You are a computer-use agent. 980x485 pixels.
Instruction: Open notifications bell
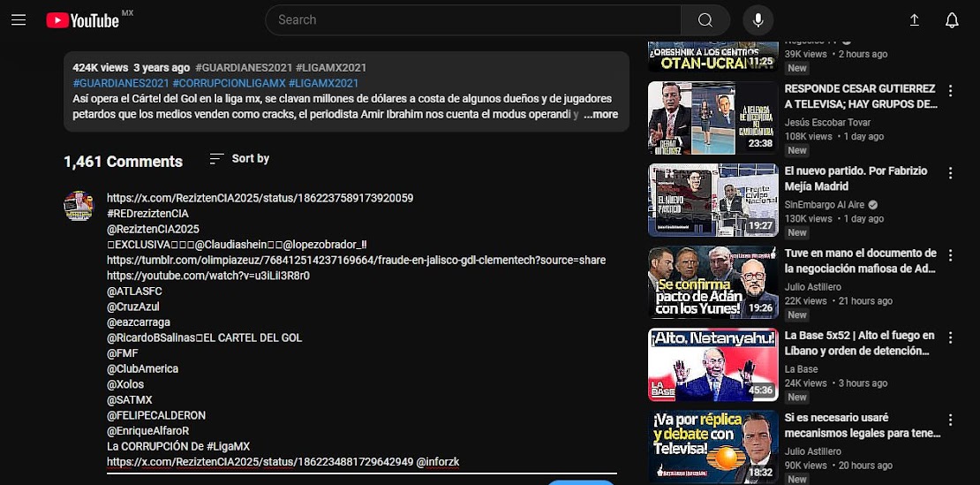pos(952,20)
